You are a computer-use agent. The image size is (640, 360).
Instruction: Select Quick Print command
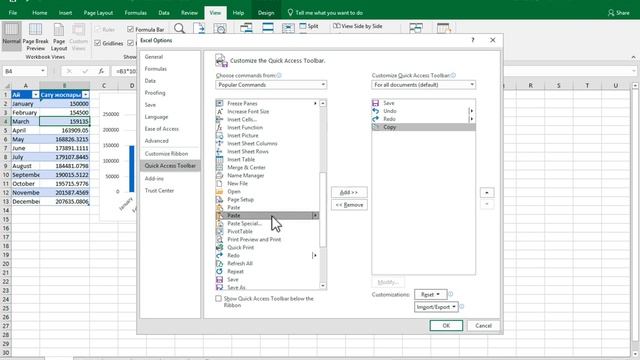(x=240, y=247)
